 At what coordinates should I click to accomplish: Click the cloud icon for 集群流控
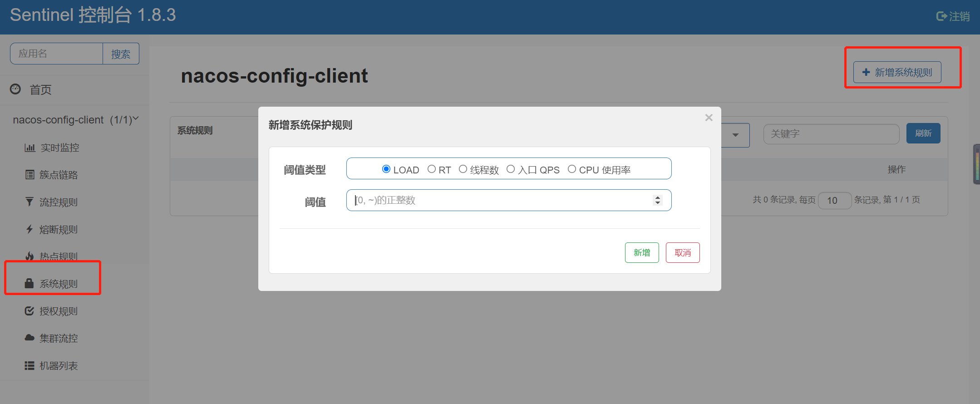tap(30, 338)
